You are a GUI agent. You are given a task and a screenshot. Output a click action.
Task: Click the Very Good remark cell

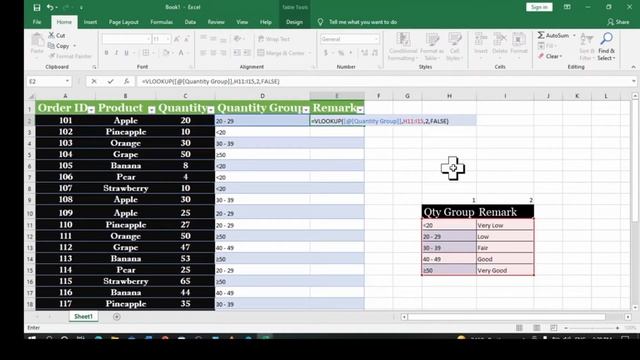[505, 270]
